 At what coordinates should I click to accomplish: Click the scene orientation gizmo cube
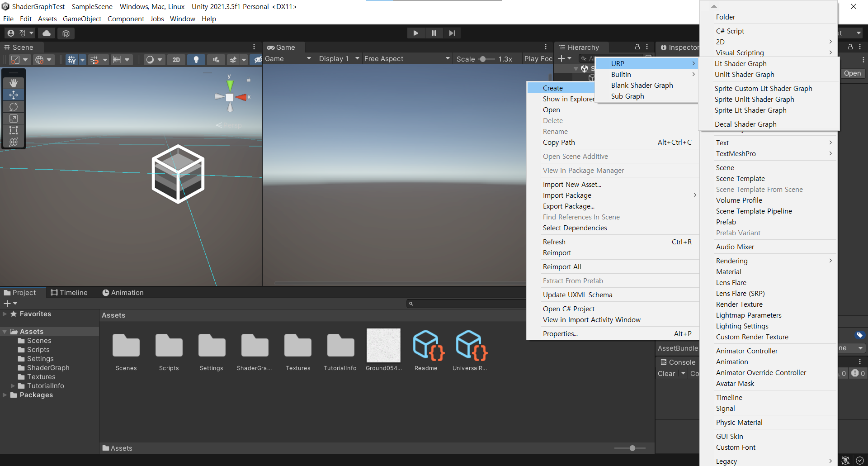[x=230, y=97]
